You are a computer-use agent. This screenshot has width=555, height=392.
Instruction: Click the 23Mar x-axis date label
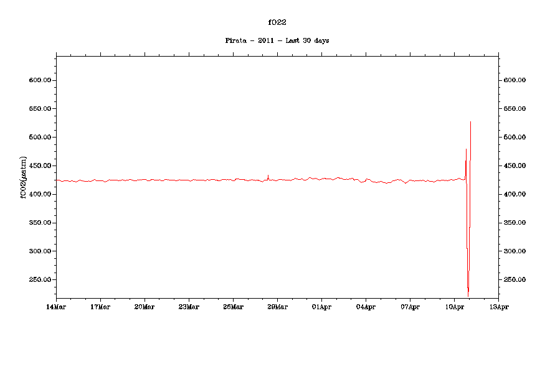click(189, 307)
